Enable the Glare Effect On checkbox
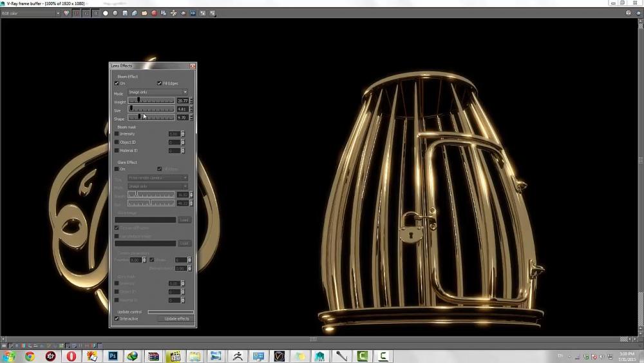The height and width of the screenshot is (363, 644). tap(117, 169)
